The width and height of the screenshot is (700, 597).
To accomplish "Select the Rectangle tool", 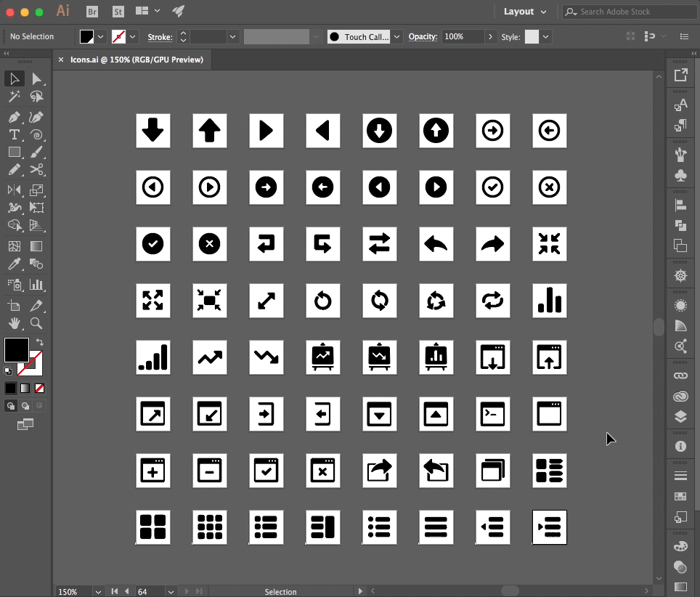I will point(14,153).
